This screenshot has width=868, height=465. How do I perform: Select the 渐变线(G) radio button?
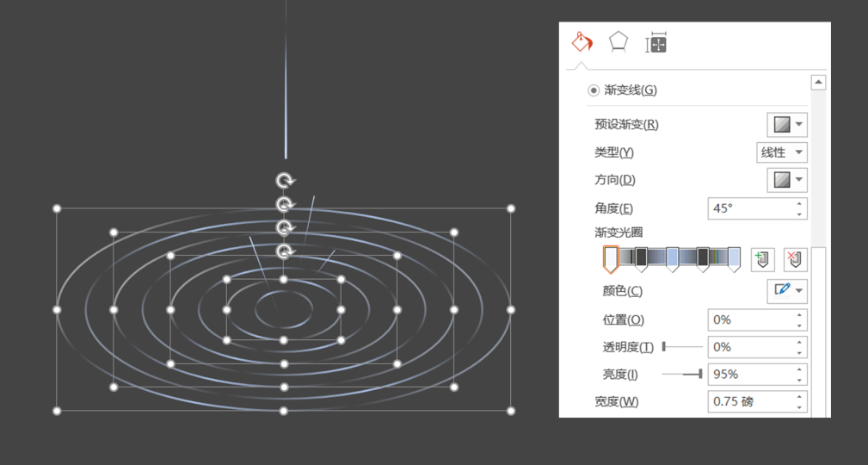pyautogui.click(x=594, y=90)
